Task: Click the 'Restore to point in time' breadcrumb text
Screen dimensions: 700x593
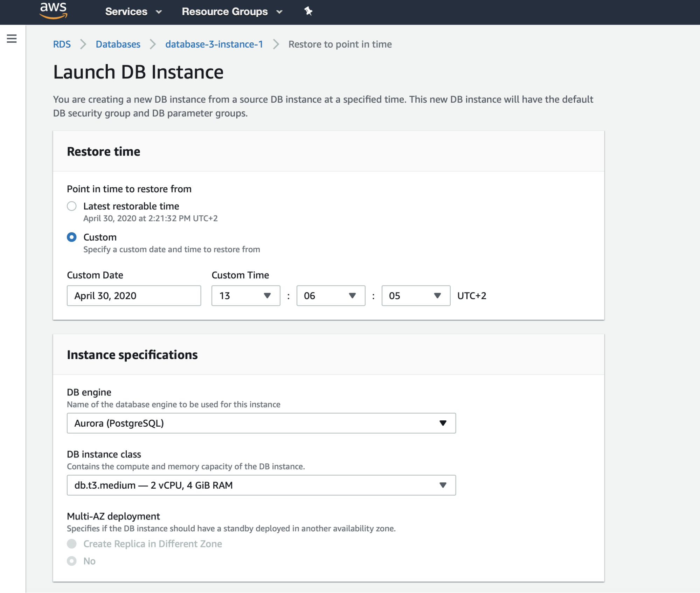Action: [x=340, y=44]
